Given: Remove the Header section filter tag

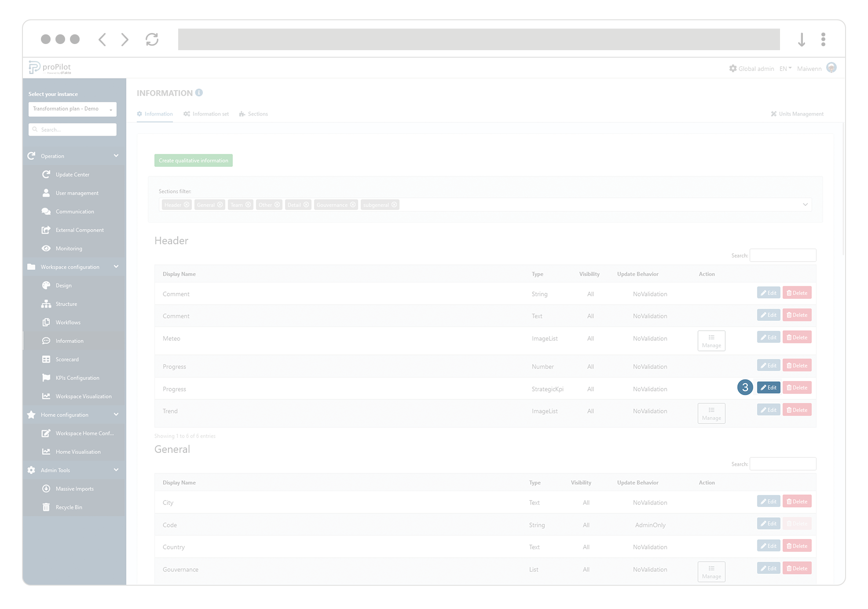Looking at the screenshot, I should 187,205.
